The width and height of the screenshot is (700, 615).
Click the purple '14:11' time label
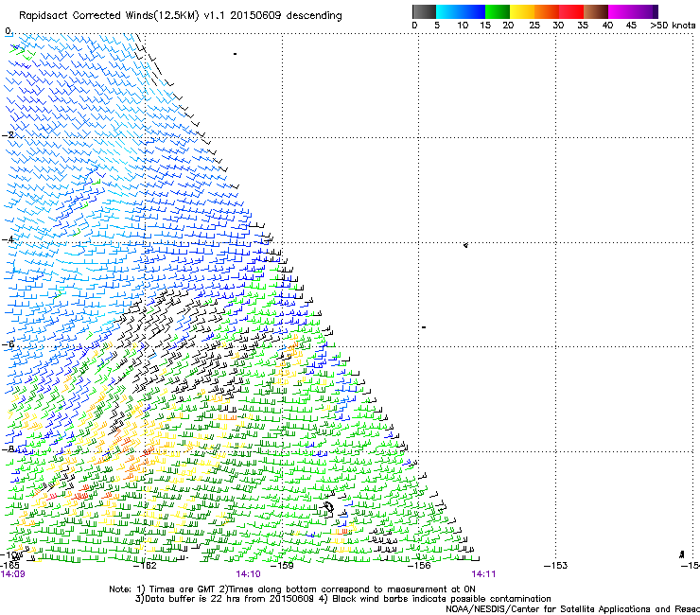[x=483, y=574]
